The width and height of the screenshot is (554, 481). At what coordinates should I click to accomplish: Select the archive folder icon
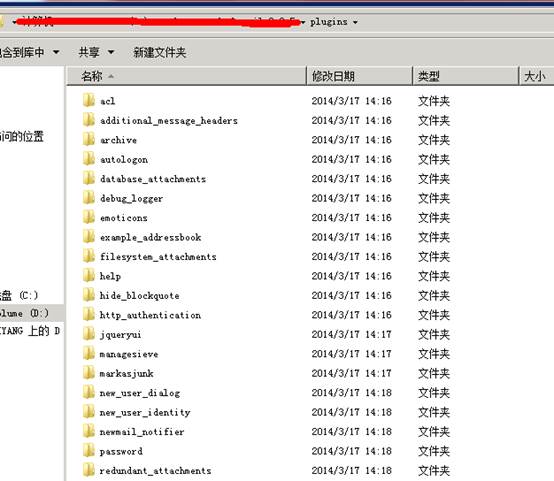[89, 140]
